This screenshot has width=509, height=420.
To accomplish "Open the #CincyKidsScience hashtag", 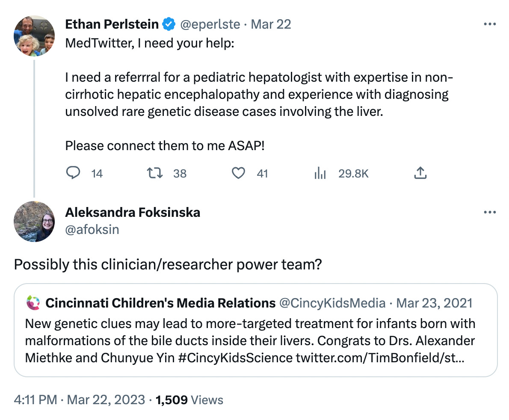I will click(x=235, y=358).
